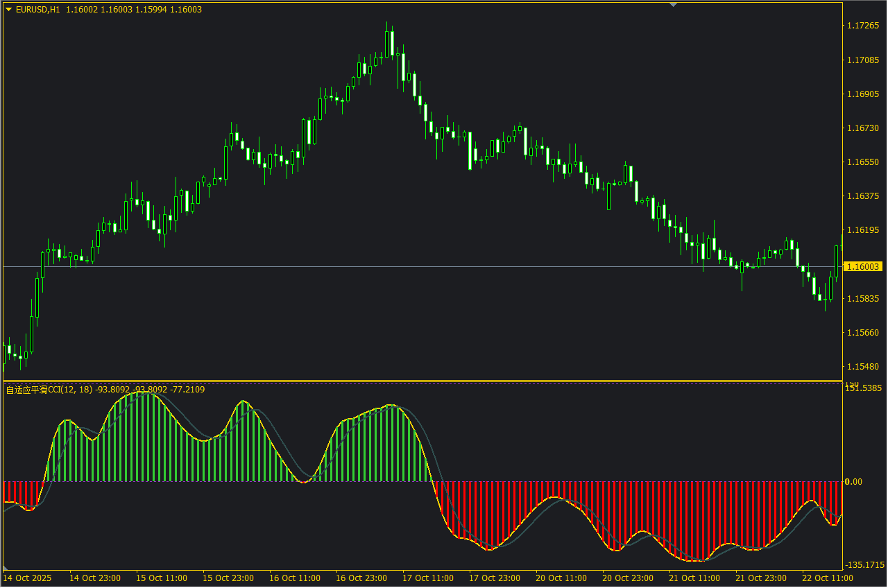
Task: Click the 1.17265 price scale label
Action: tap(863, 26)
